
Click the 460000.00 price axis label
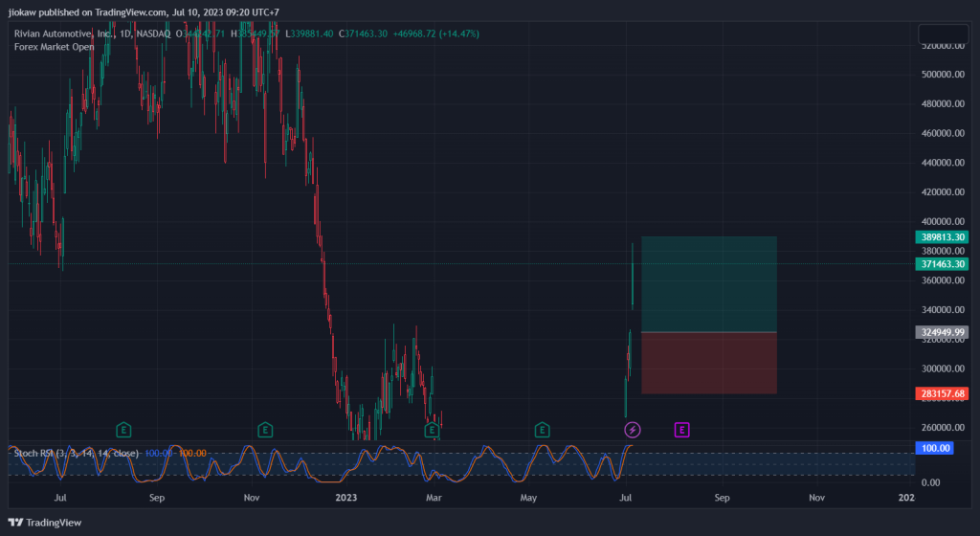click(x=943, y=133)
